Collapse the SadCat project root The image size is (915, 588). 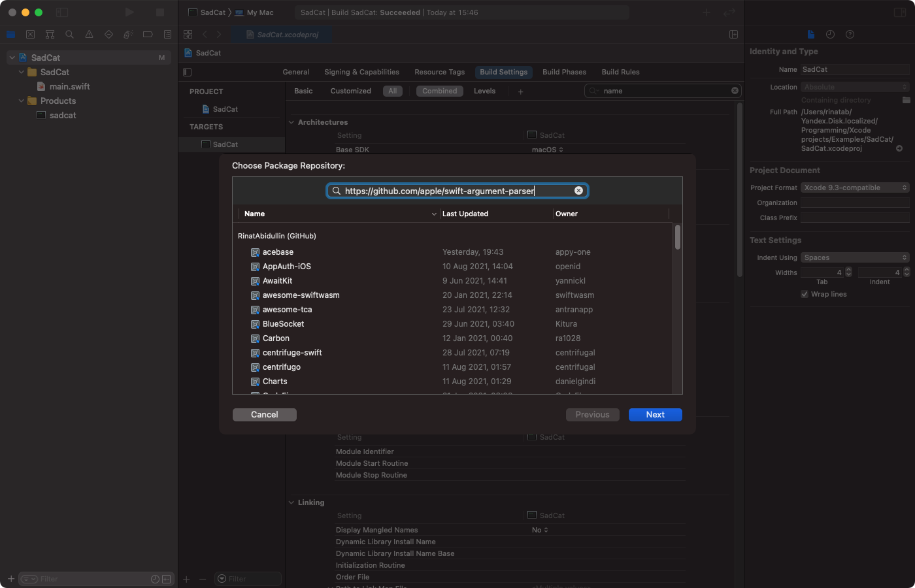click(12, 57)
